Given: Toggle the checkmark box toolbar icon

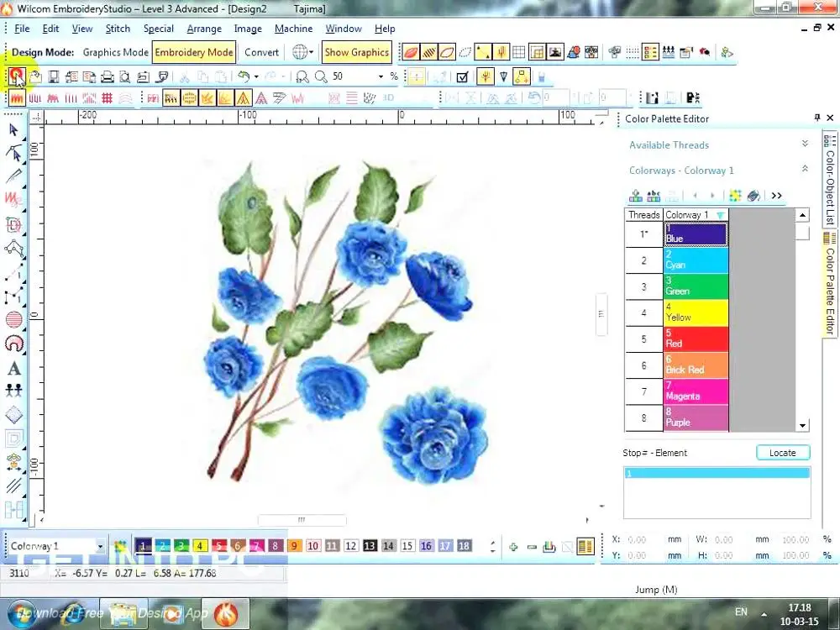Looking at the screenshot, I should pos(462,76).
